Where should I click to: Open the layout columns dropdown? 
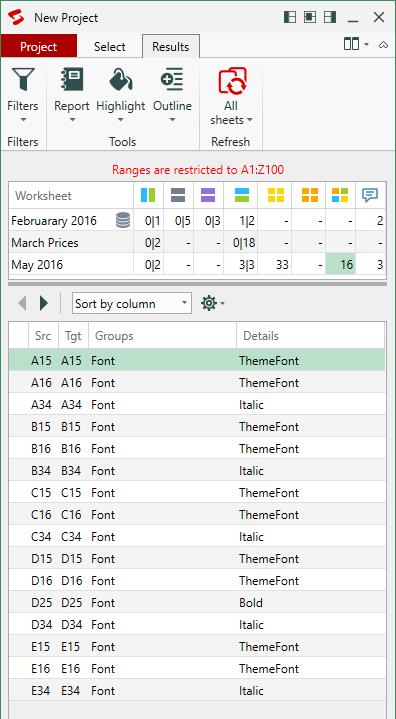tap(356, 44)
